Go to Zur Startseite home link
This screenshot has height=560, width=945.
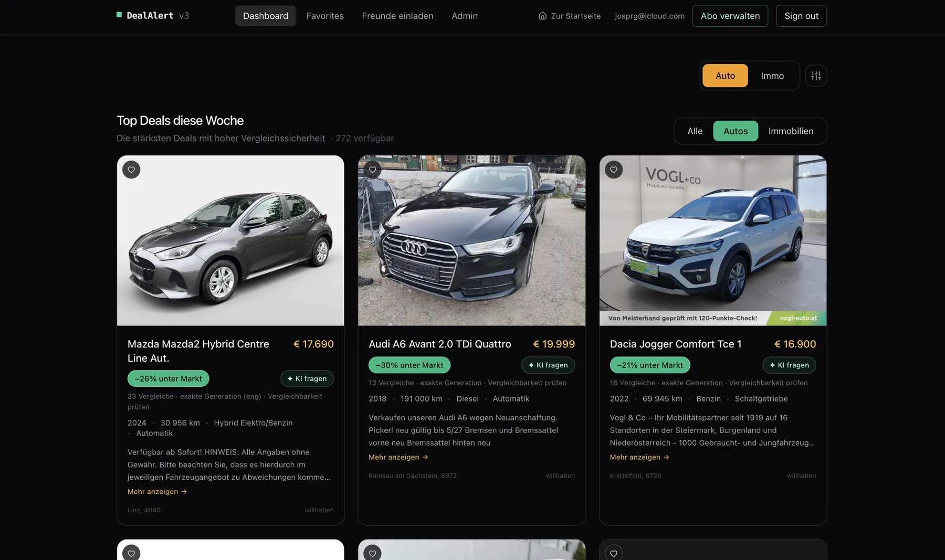[x=570, y=16]
